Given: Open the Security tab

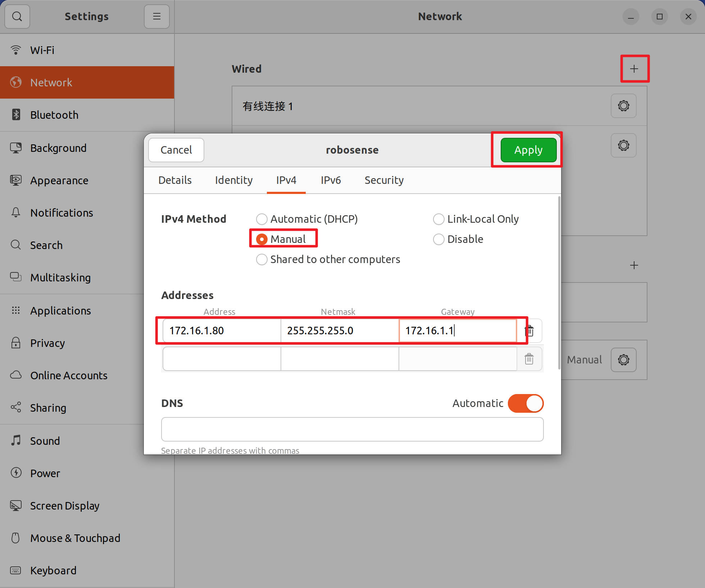Looking at the screenshot, I should tap(384, 180).
